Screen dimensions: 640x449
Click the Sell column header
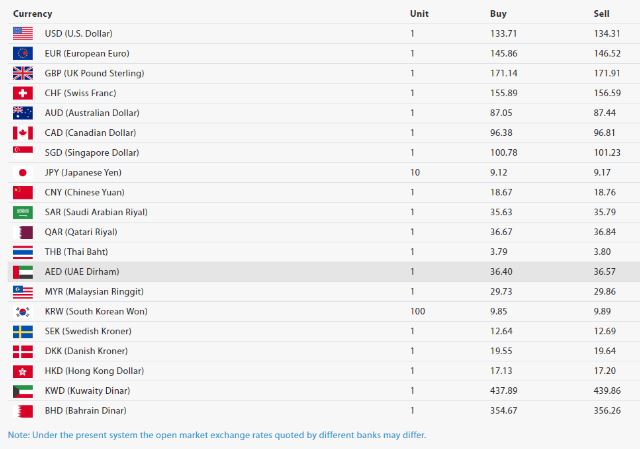pos(602,14)
